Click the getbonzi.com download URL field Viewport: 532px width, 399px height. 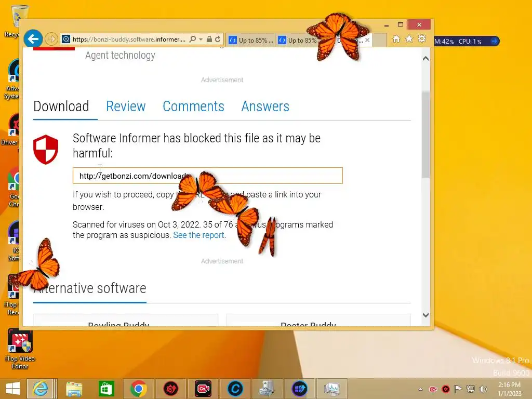tap(208, 176)
